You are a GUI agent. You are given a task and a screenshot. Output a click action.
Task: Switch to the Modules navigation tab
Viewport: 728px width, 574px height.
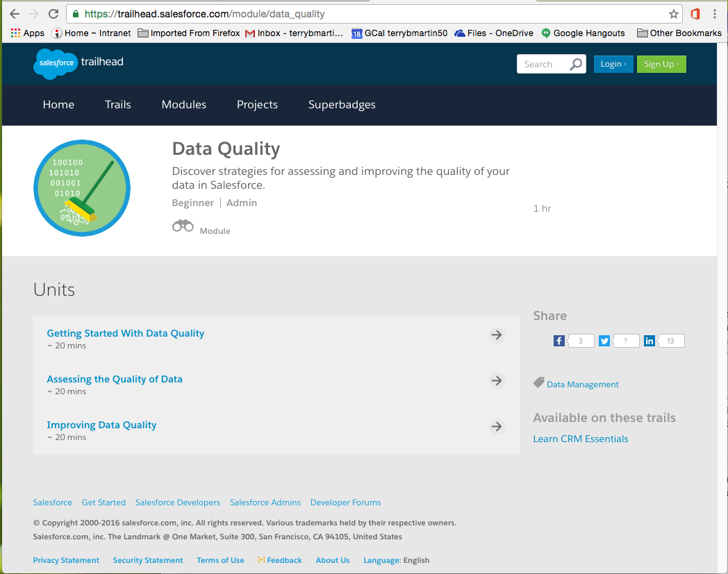[x=183, y=105]
